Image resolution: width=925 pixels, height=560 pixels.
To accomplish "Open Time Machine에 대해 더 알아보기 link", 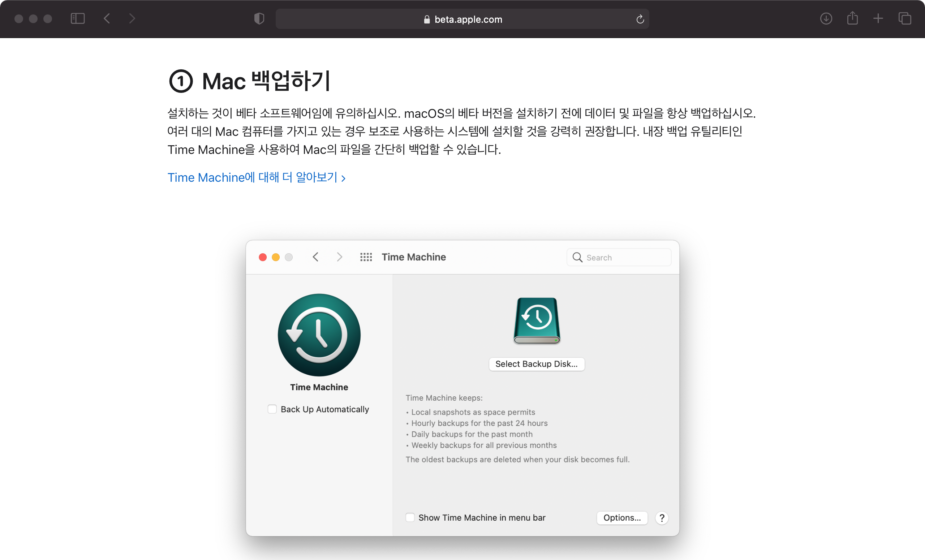I will 256,177.
